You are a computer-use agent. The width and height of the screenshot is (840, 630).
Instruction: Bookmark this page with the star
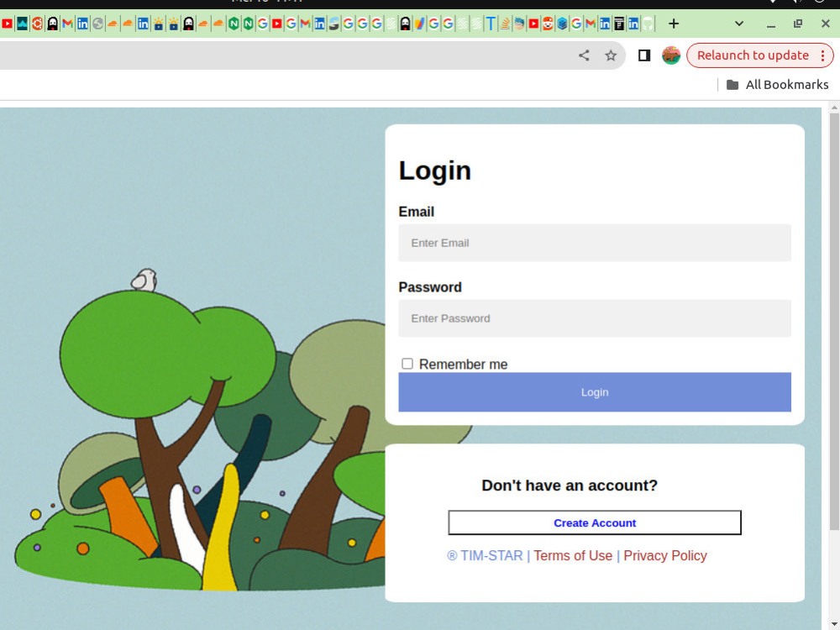611,55
